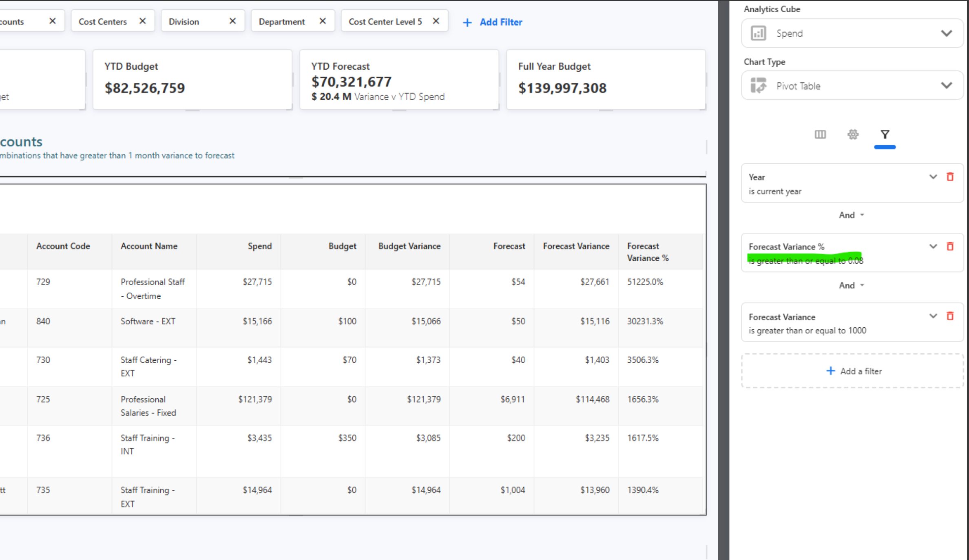
Task: Remove Cost Center Level 5 chip
Action: pyautogui.click(x=436, y=21)
